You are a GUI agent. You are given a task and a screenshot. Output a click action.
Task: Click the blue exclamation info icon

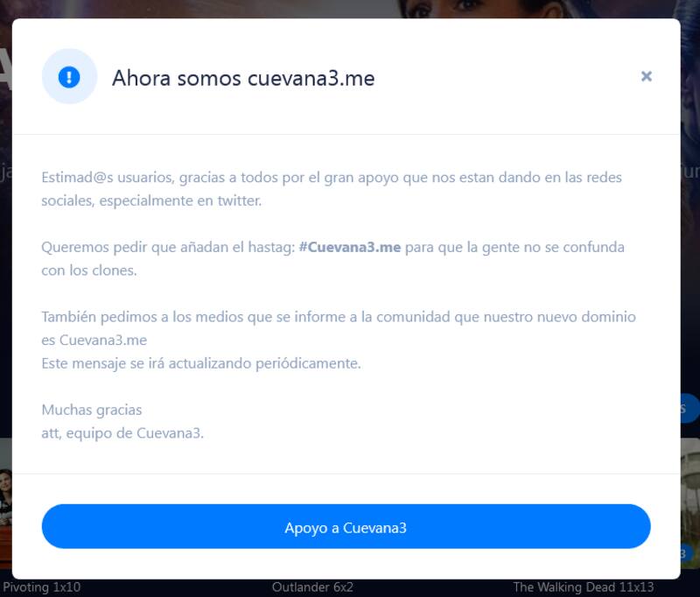pyautogui.click(x=69, y=77)
